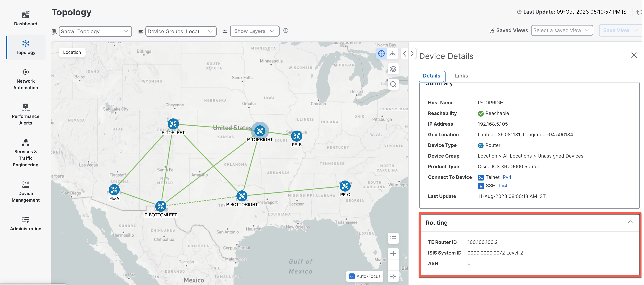Image resolution: width=644 pixels, height=285 pixels.
Task: Click the fit-to-screen icon below zoom controls
Action: pyautogui.click(x=393, y=277)
